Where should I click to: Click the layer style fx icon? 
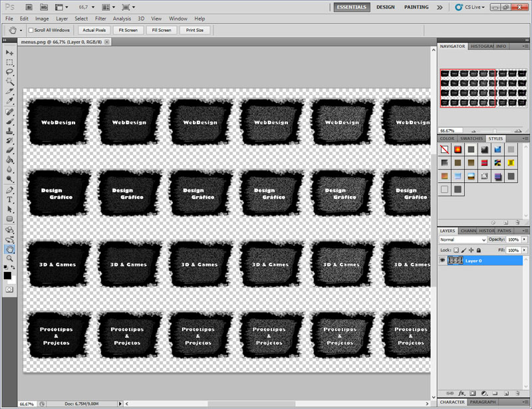[x=460, y=393]
